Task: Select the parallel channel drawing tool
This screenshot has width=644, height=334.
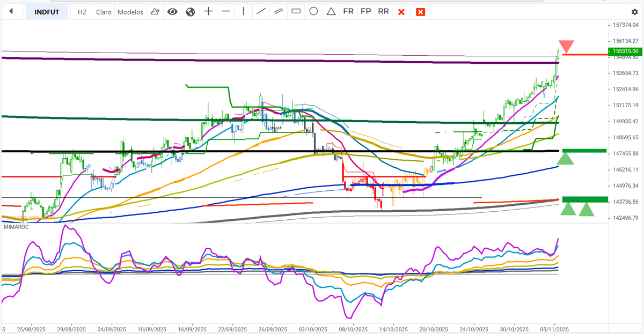Action: pos(279,11)
